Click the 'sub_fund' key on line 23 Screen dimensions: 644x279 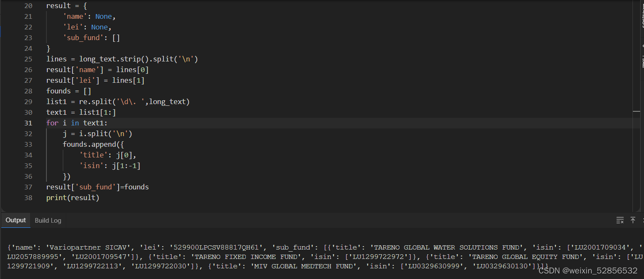pyautogui.click(x=84, y=38)
